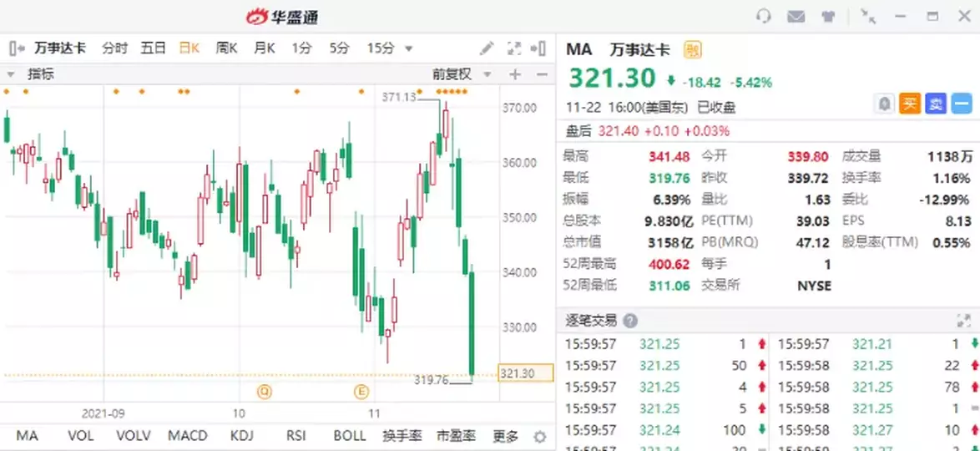Click the 321.30 price label on axis

tap(526, 373)
